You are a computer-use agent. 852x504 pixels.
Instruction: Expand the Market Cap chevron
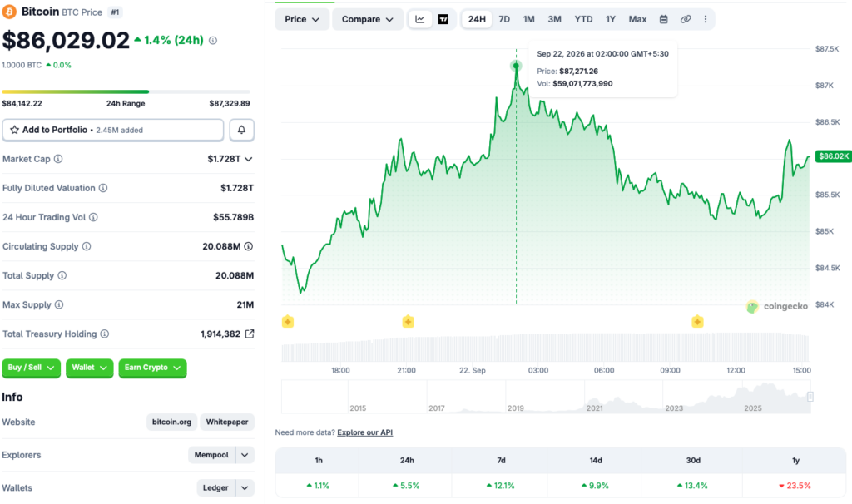[x=248, y=159]
